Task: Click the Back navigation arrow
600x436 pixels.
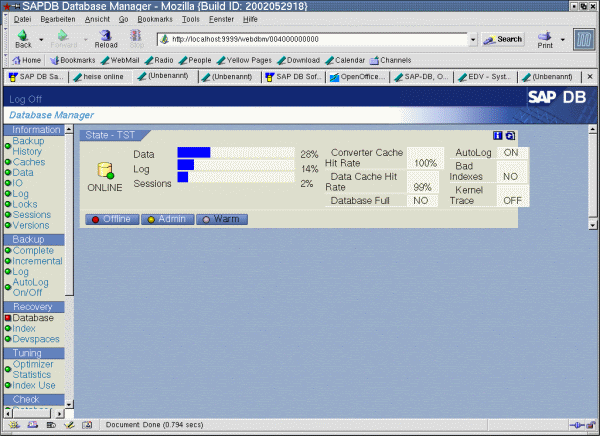Action: coord(22,38)
